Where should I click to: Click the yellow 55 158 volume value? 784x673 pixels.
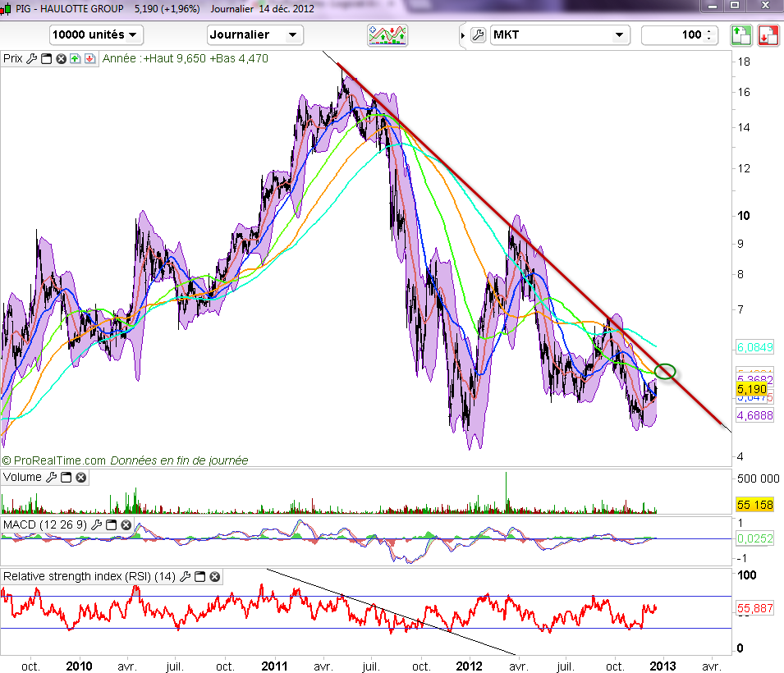click(x=755, y=505)
